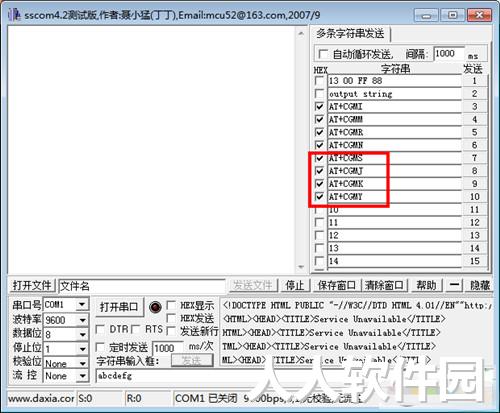Select the 多条字符串发送 tab
The width and height of the screenshot is (500, 413).
[350, 34]
